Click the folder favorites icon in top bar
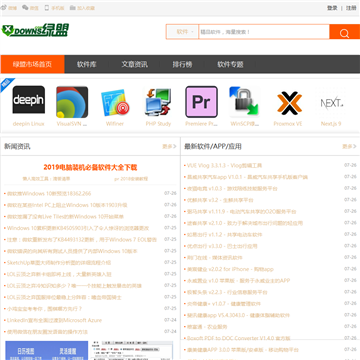Viewport: 360px width, 360px height. point(73,7)
